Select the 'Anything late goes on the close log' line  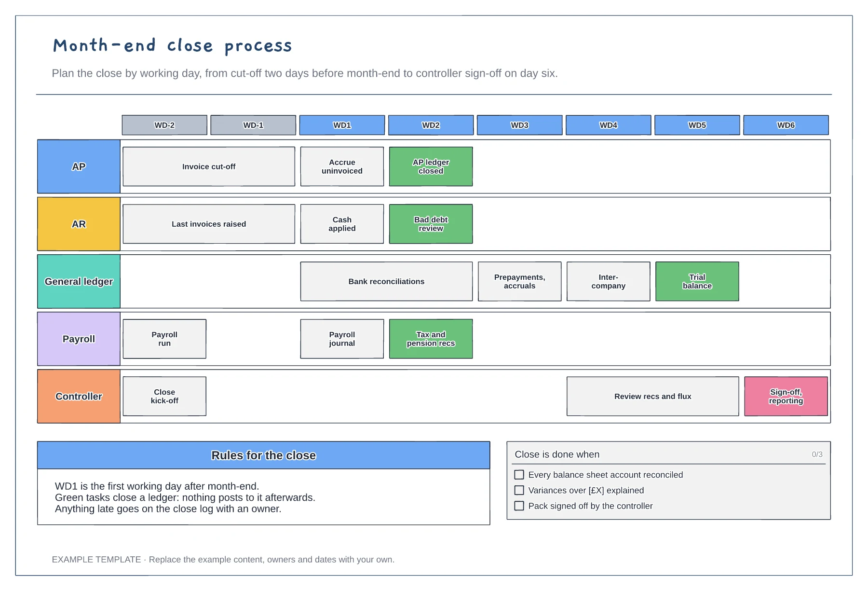pyautogui.click(x=168, y=509)
